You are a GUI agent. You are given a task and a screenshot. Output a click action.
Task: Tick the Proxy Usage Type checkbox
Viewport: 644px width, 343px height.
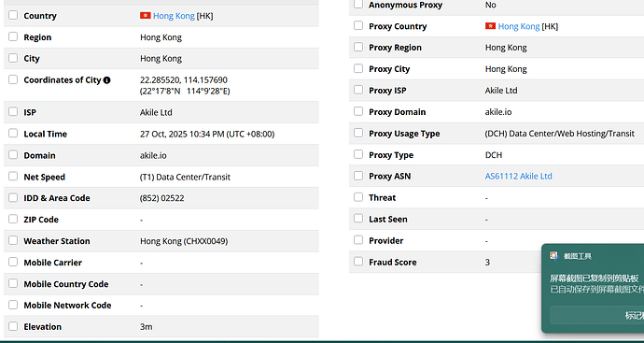click(358, 133)
